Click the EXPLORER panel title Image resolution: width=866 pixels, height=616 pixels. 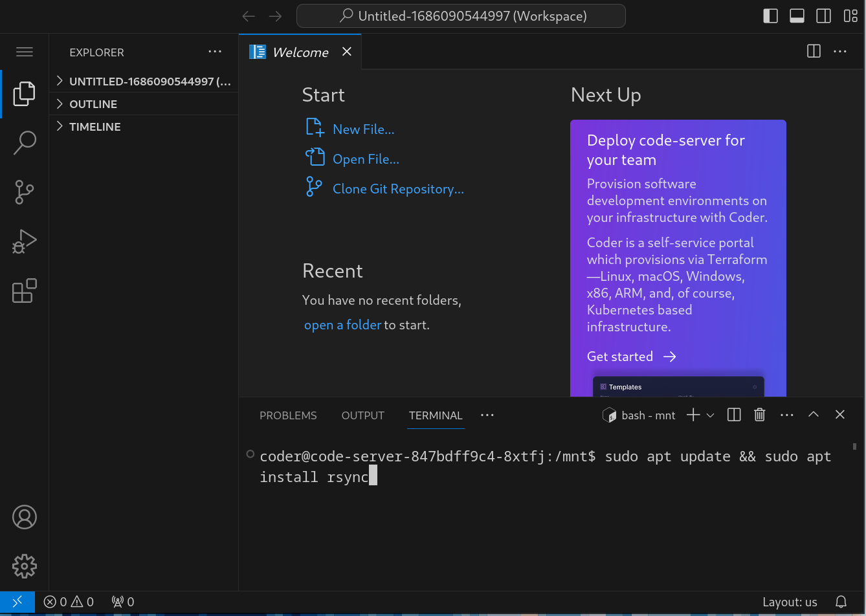click(x=96, y=52)
